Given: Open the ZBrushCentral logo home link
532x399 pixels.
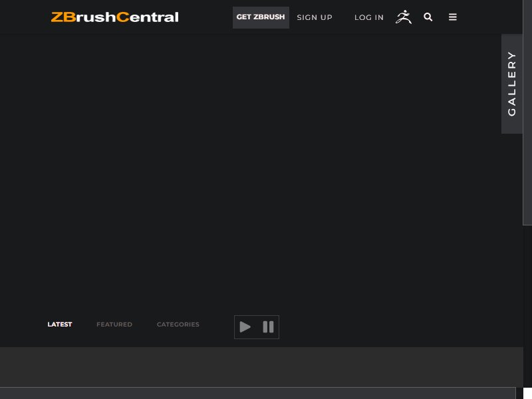Looking at the screenshot, I should pyautogui.click(x=114, y=17).
